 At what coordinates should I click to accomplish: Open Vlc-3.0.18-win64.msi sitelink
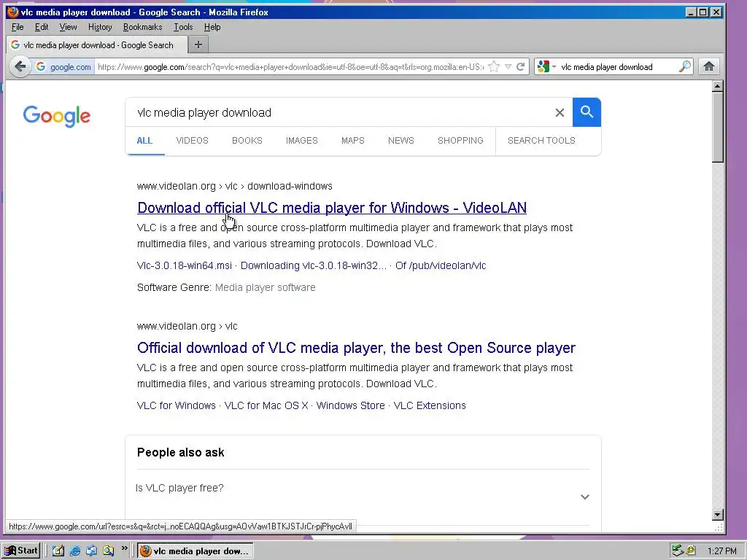pyautogui.click(x=185, y=265)
